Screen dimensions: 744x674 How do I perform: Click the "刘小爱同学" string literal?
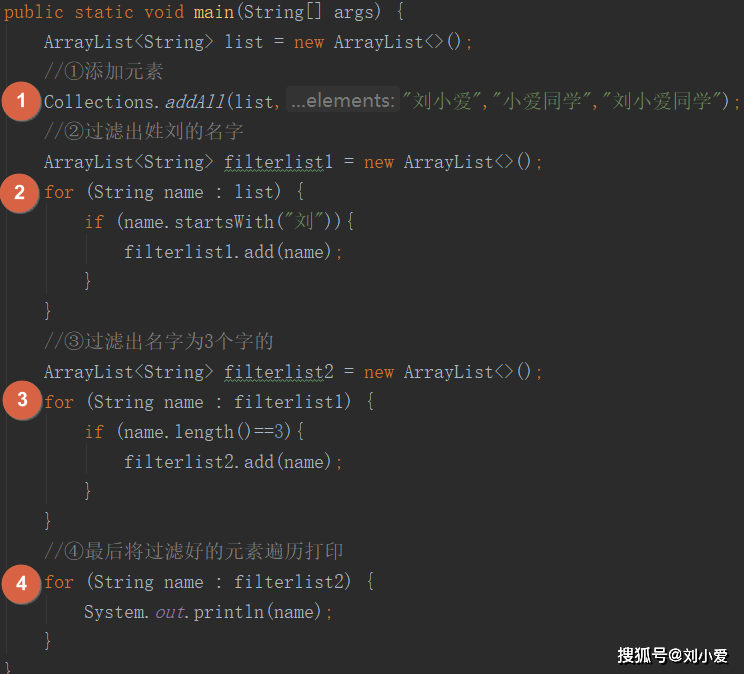664,102
